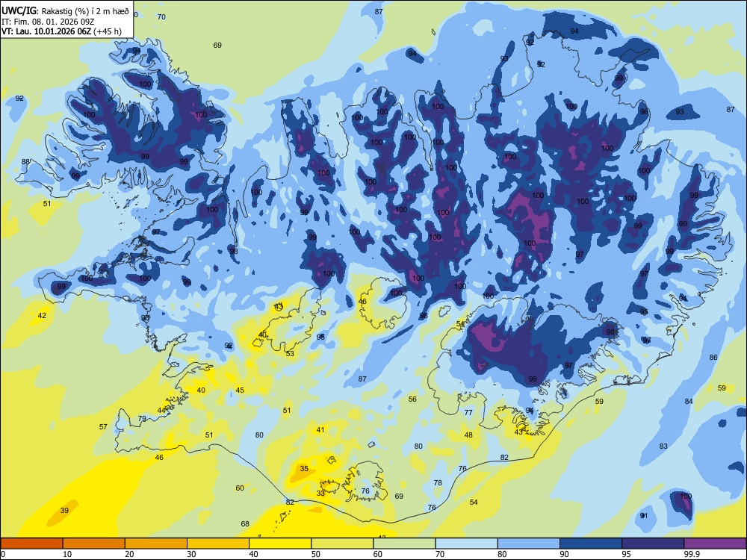747x560 pixels.
Task: Click the pale blue 70–80 legend swatch
Action: 466,544
